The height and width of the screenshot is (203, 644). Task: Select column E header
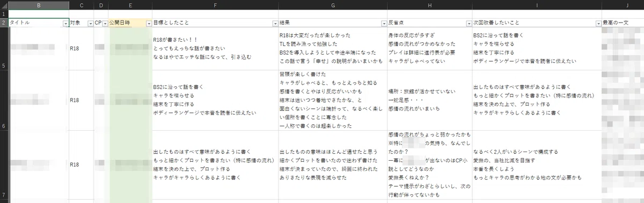coord(130,5)
